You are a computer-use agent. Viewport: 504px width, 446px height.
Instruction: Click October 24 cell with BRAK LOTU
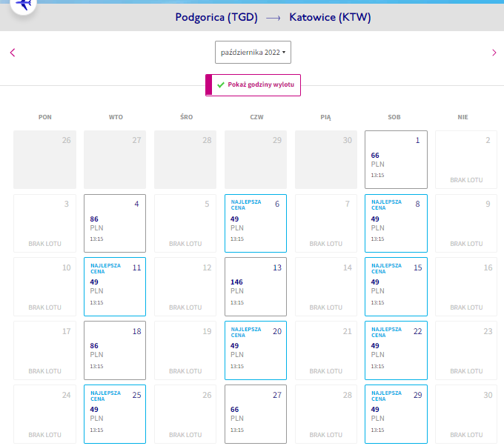pyautogui.click(x=44, y=414)
